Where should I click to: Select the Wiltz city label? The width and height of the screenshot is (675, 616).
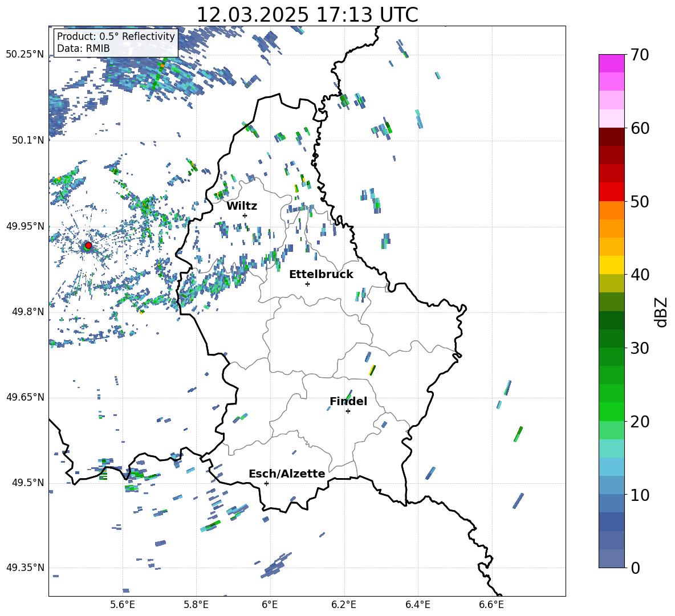click(x=242, y=206)
